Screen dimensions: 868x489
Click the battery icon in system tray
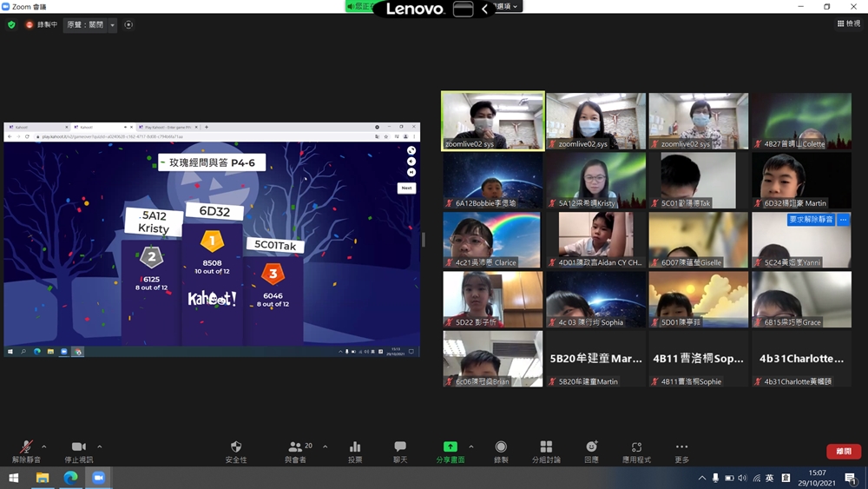[x=729, y=478]
